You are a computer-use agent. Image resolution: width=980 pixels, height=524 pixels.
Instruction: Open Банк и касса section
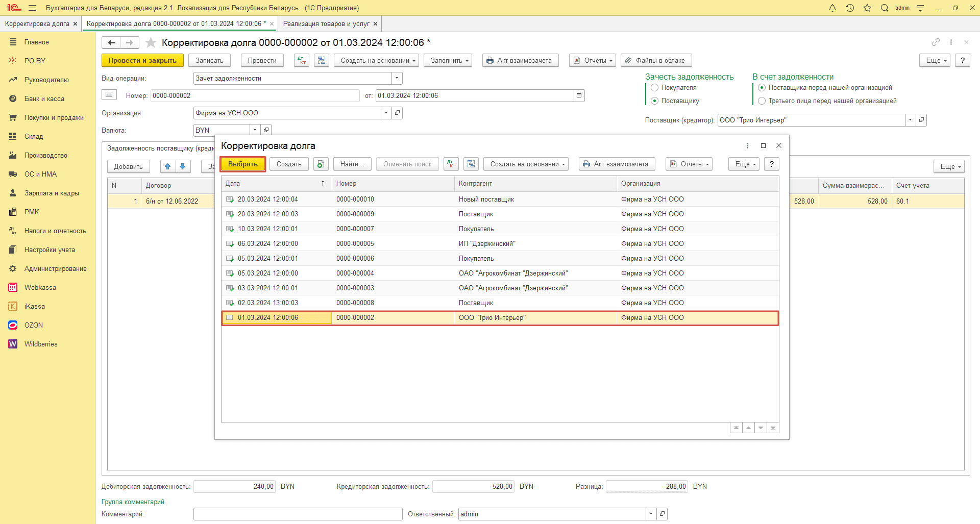click(44, 99)
